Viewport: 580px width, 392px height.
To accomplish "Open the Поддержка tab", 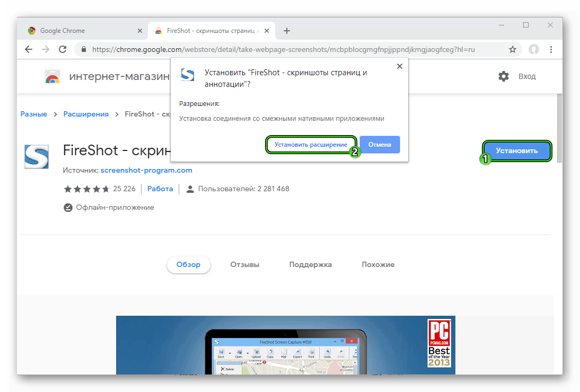I will [x=310, y=264].
